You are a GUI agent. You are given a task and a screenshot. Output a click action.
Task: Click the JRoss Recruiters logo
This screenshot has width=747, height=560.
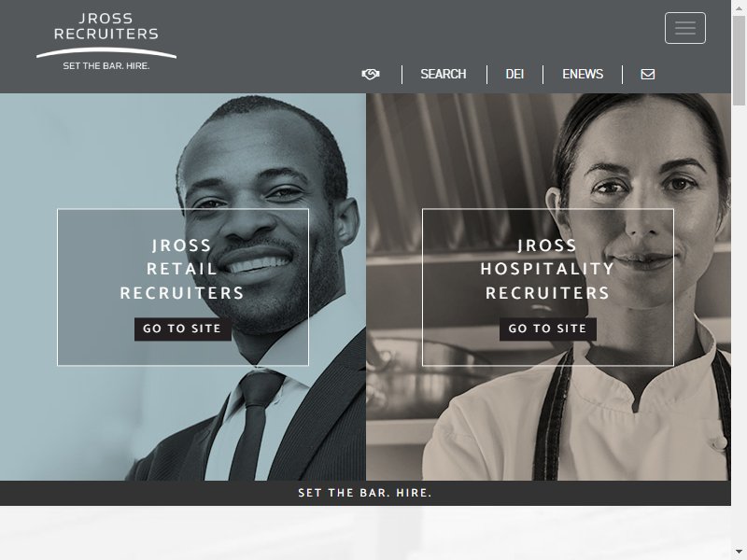(x=106, y=41)
